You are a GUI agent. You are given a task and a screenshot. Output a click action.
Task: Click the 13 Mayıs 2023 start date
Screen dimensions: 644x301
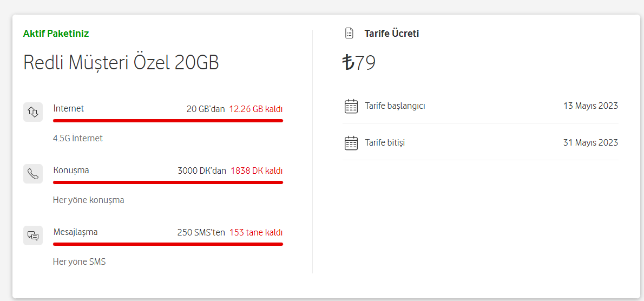point(590,106)
